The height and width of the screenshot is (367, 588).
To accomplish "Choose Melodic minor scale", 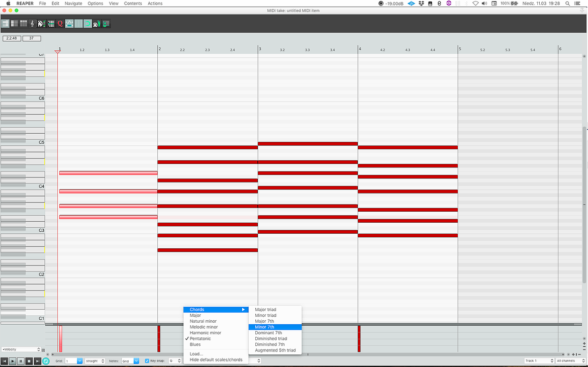I will [x=216, y=327].
